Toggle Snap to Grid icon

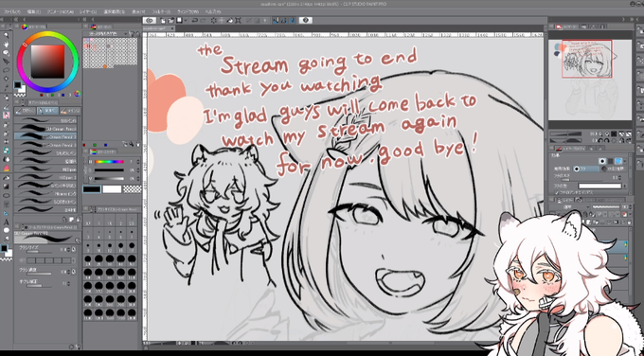292,20
